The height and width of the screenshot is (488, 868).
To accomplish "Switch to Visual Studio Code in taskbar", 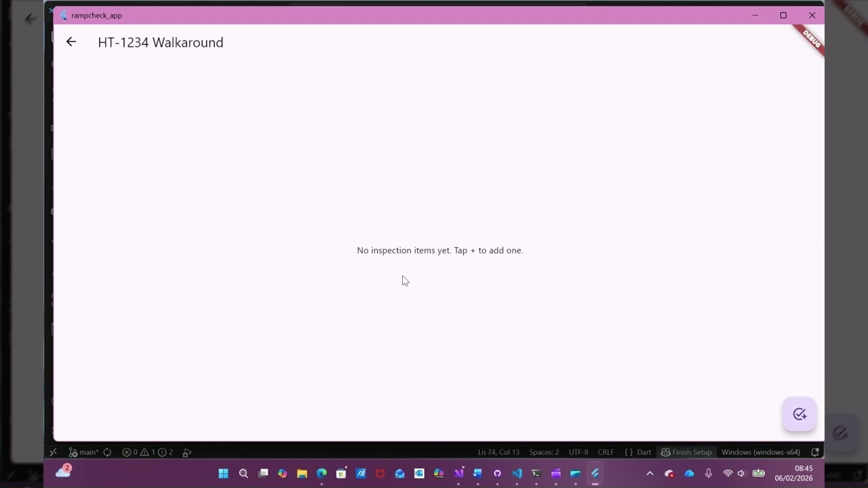I will (x=517, y=473).
